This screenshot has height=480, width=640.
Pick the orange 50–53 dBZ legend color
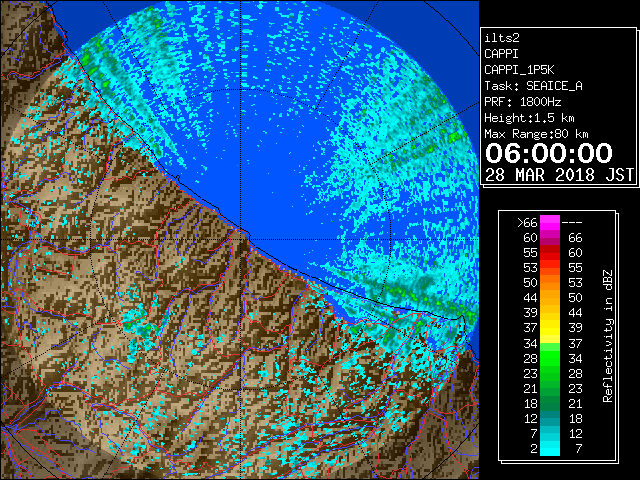coord(550,283)
